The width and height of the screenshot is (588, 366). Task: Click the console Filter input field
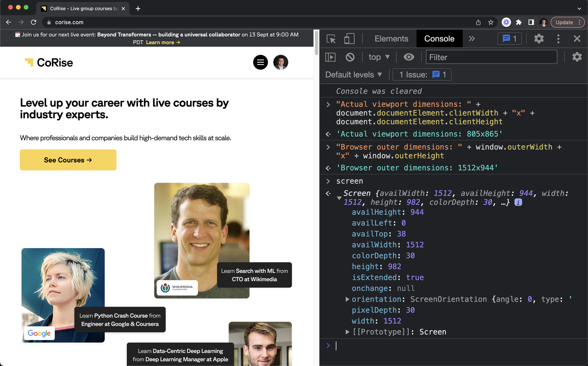[491, 57]
